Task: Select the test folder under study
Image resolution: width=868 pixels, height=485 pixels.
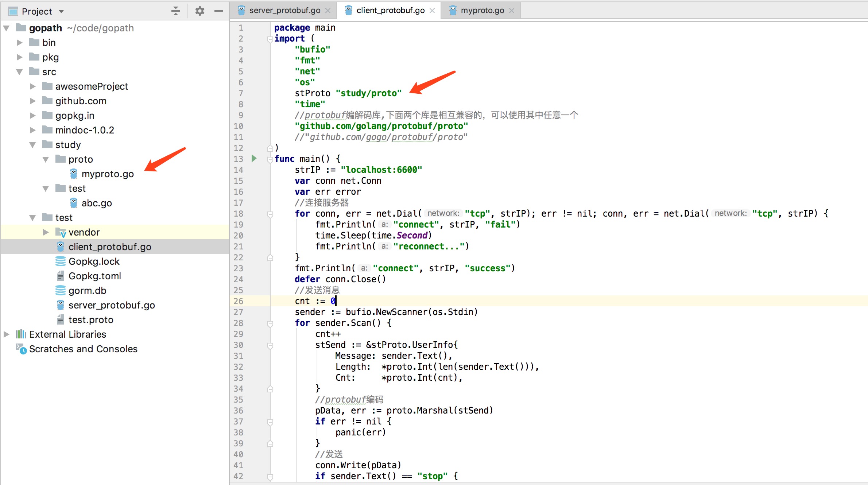Action: 77,189
